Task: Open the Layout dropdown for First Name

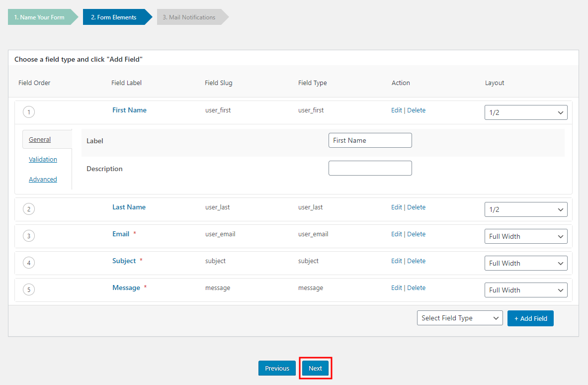Action: click(525, 112)
